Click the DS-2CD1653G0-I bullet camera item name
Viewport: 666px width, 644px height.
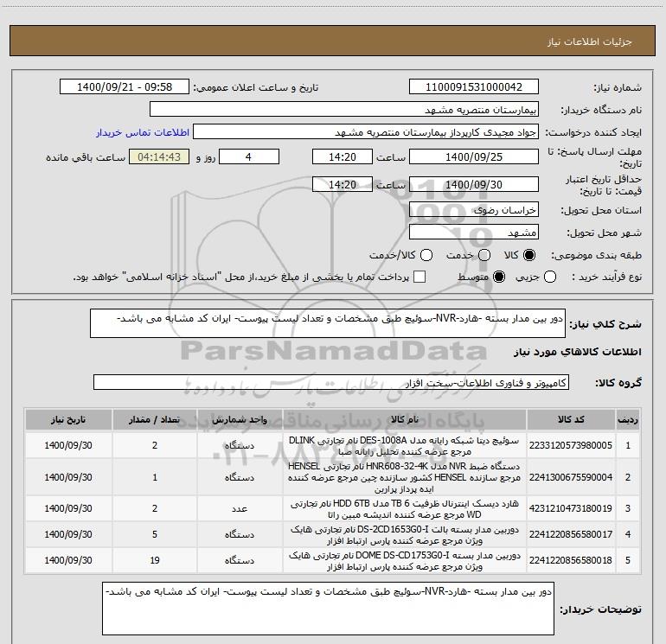405,535
